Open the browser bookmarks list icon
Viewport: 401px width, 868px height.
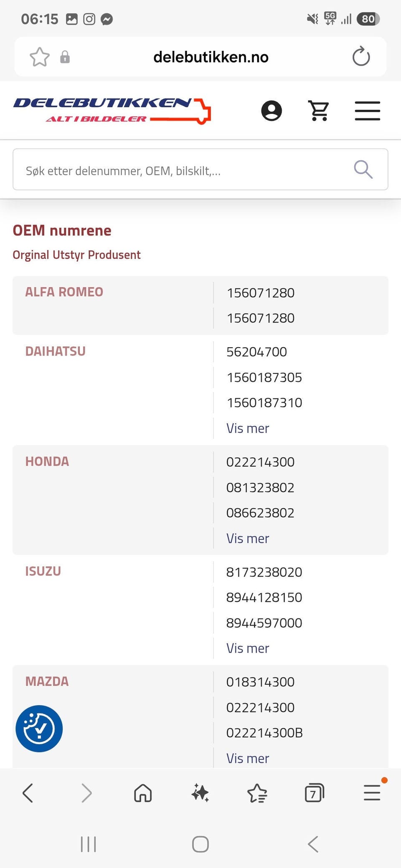tap(257, 793)
